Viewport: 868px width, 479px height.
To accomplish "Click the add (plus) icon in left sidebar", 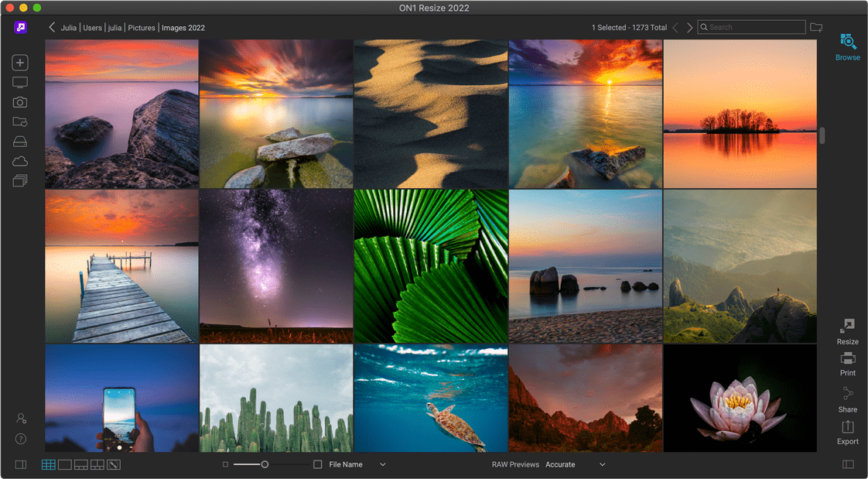I will 20,63.
